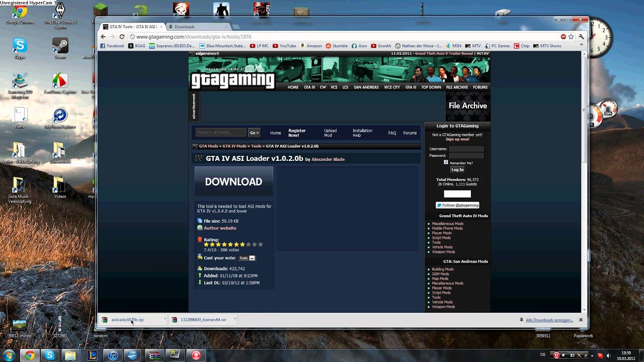The image size is (644, 362).
Task: Click the red HyperCam record taskbar icon
Action: pos(196,355)
